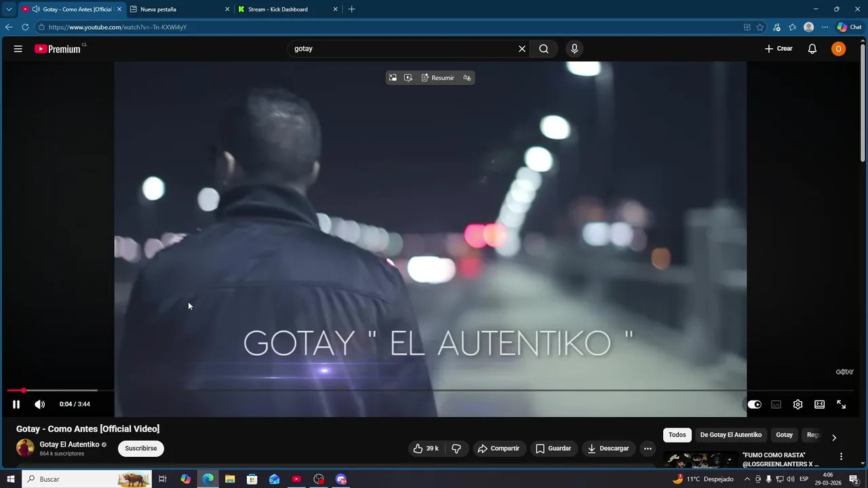Open the weather widget showing 11°C Despejado

[703, 479]
